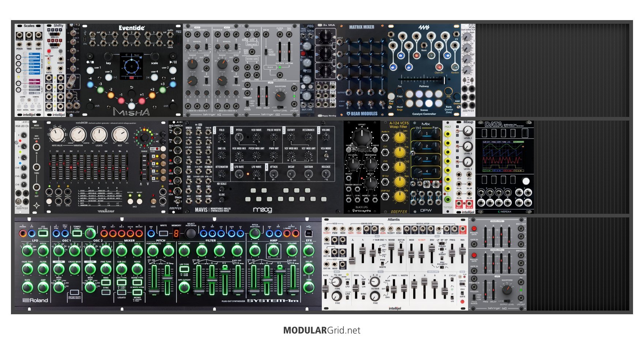Screen dimensions: 644x338
Task: Tap the 'user 4' button on Misha
Action: pyautogui.click(x=154, y=77)
